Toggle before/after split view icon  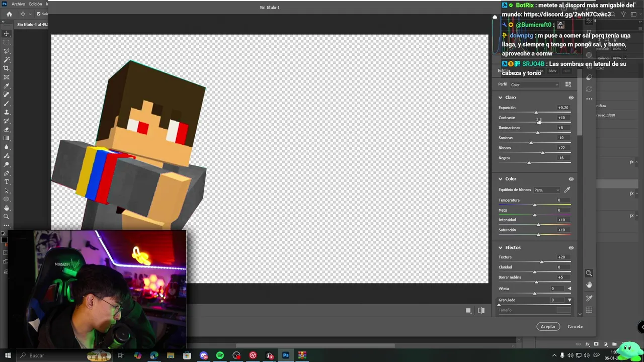coord(481,311)
